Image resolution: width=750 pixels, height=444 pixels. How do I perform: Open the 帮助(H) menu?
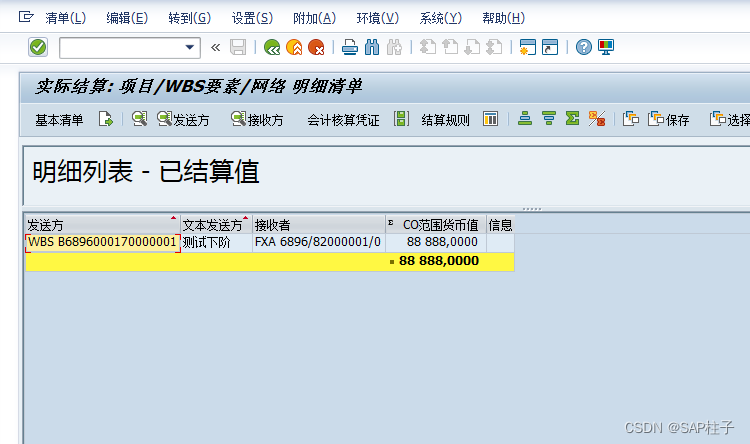pyautogui.click(x=504, y=18)
